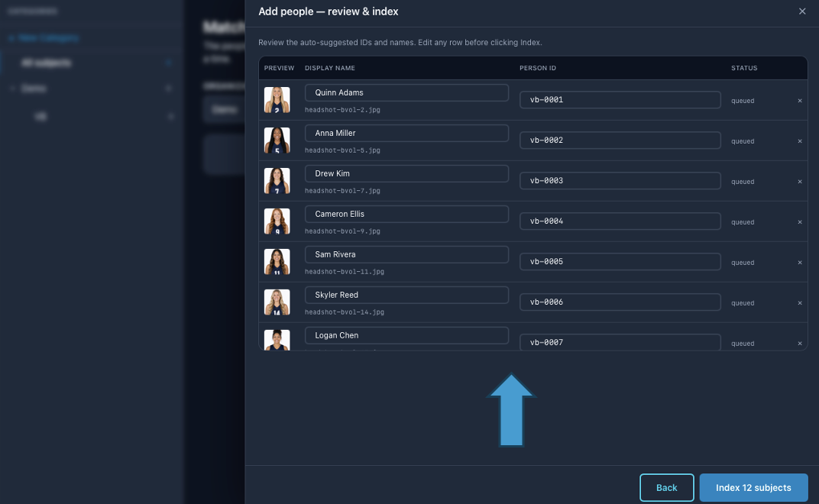Click the PERSON ID column header
The width and height of the screenshot is (819, 504).
[x=538, y=68]
